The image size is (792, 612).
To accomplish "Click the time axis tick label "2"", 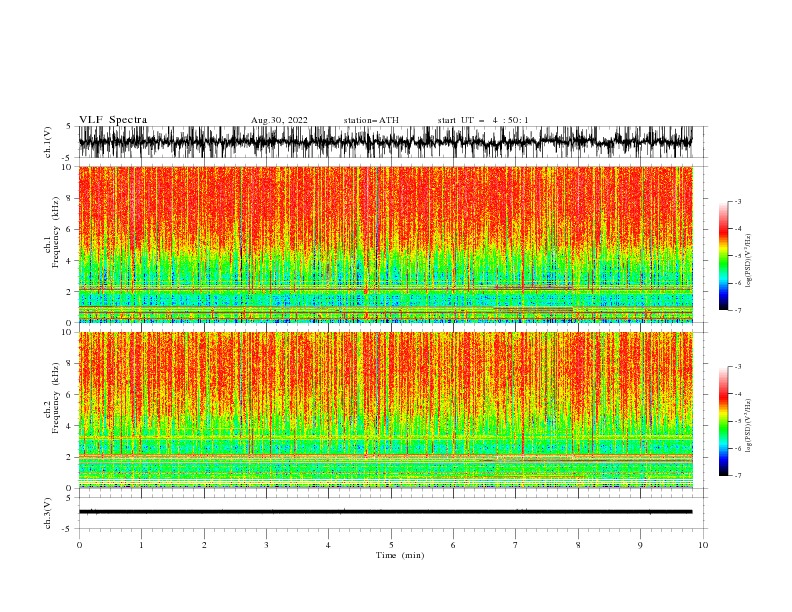I will click(x=204, y=545).
